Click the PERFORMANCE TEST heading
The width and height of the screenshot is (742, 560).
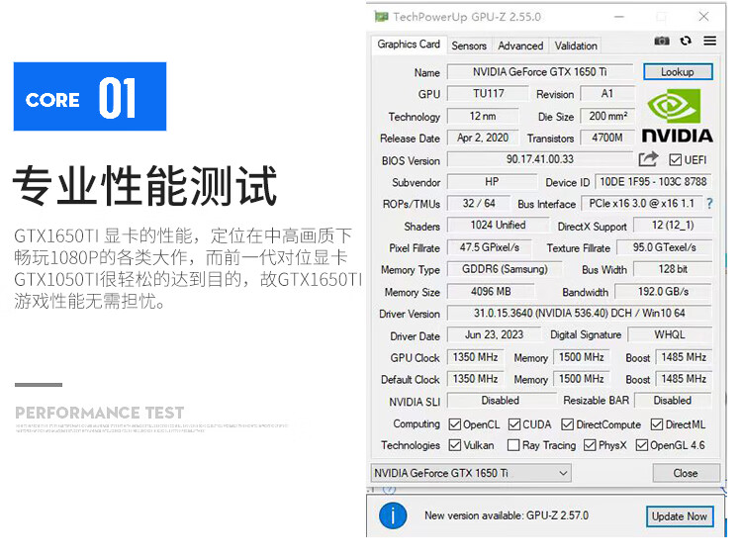(x=99, y=413)
